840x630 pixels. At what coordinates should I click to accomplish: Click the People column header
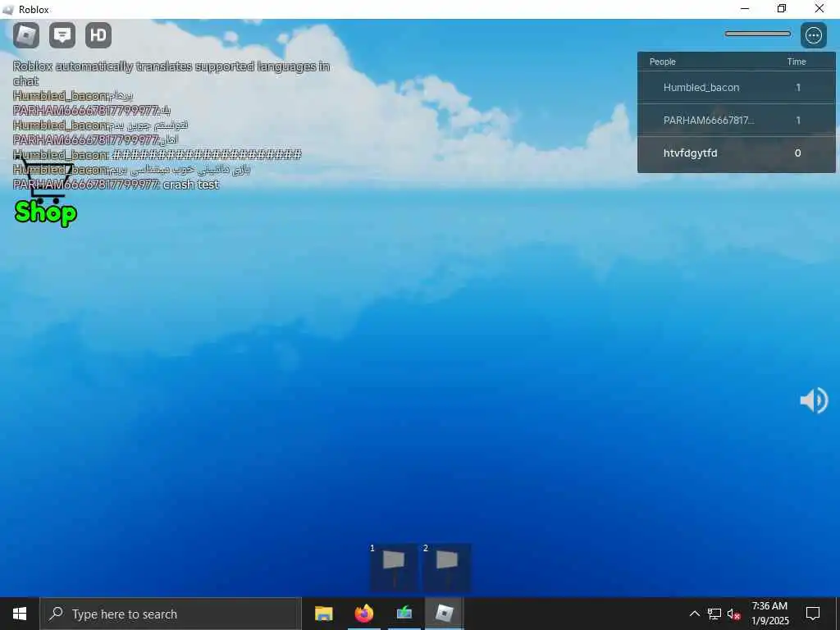663,62
